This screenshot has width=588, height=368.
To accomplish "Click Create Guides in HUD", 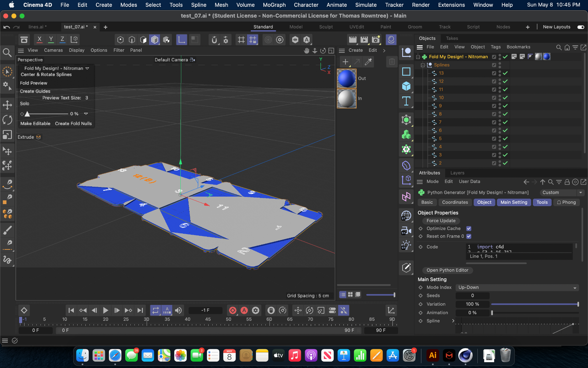I will 35,91.
